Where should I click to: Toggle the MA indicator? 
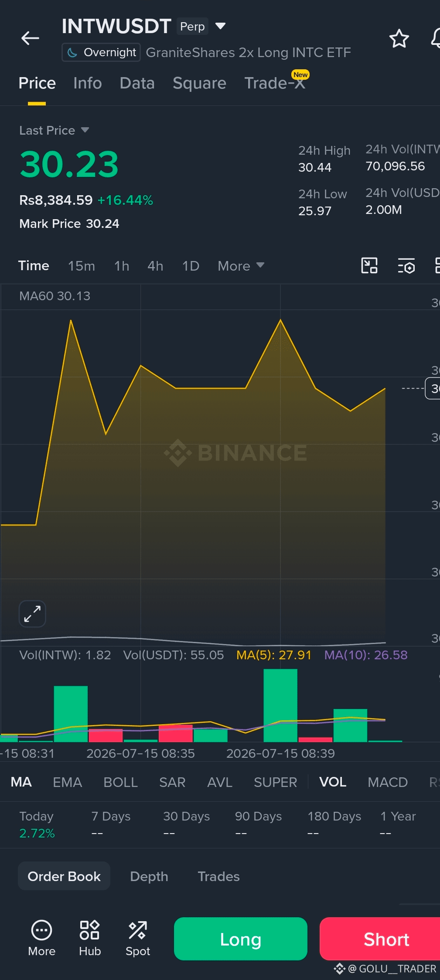tap(21, 782)
